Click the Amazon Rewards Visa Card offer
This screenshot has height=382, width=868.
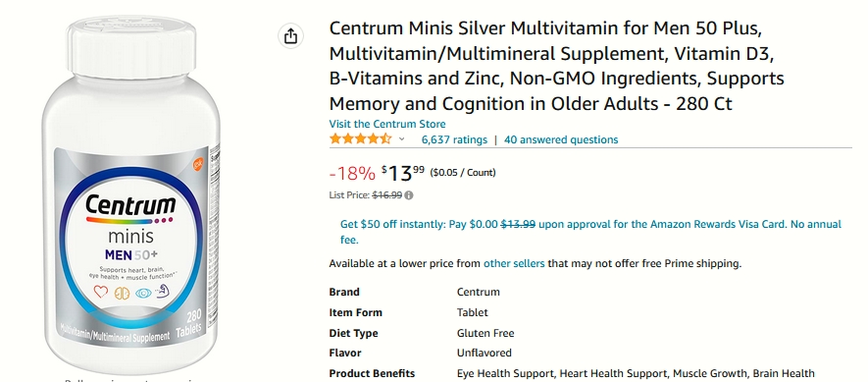[x=590, y=232]
